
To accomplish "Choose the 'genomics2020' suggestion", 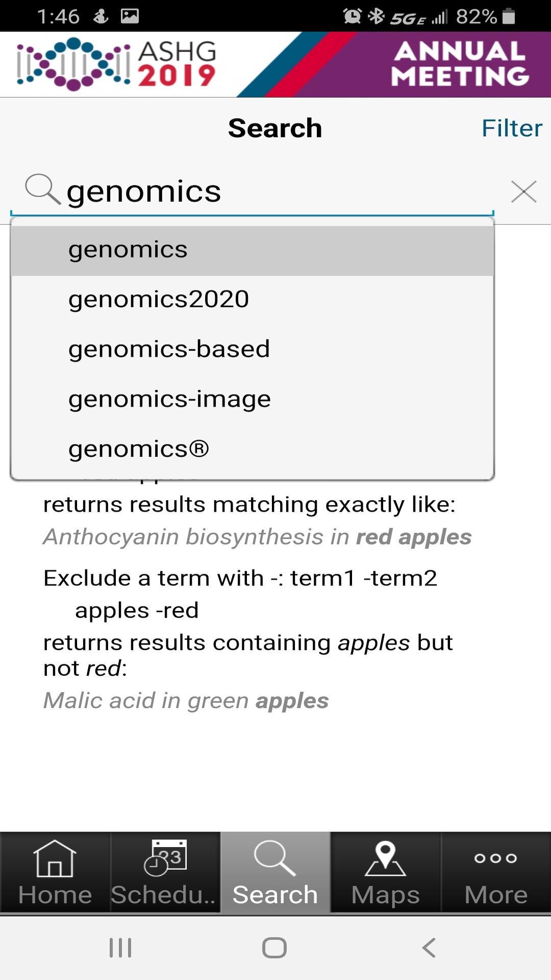I will tap(253, 299).
